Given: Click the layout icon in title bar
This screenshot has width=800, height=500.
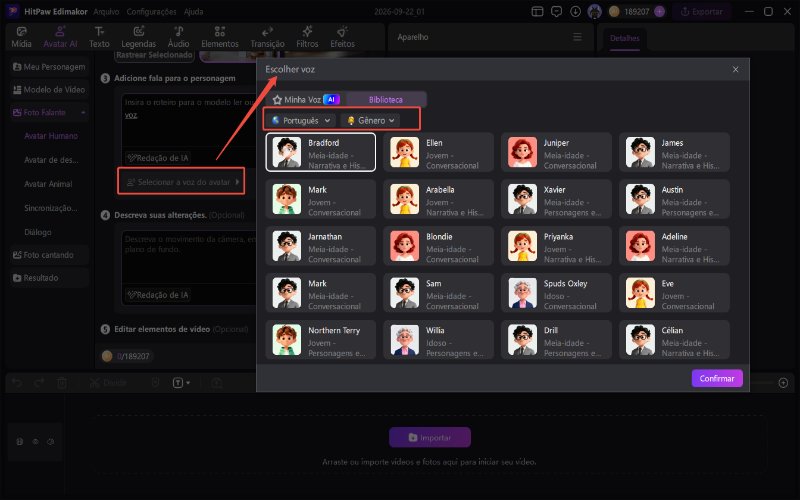Looking at the screenshot, I should tap(537, 11).
